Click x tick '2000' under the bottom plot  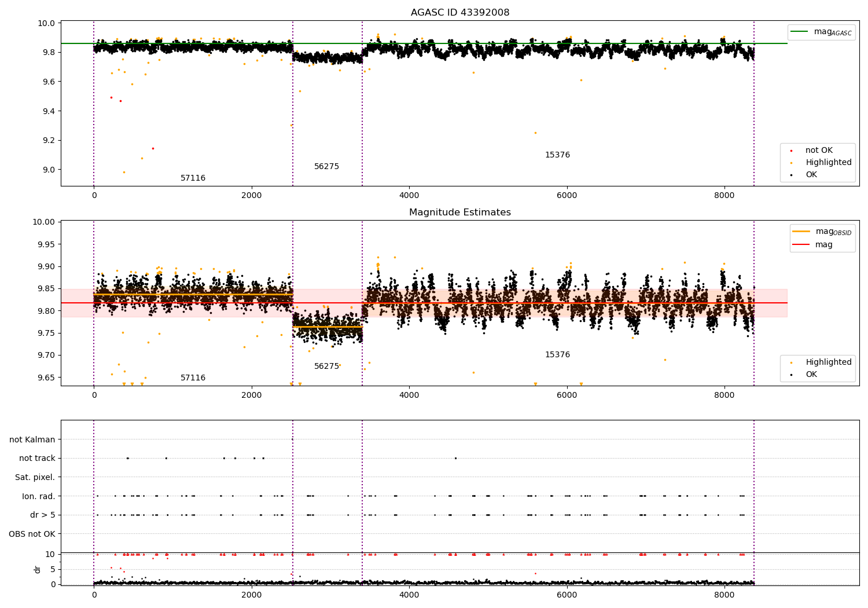[252, 595]
